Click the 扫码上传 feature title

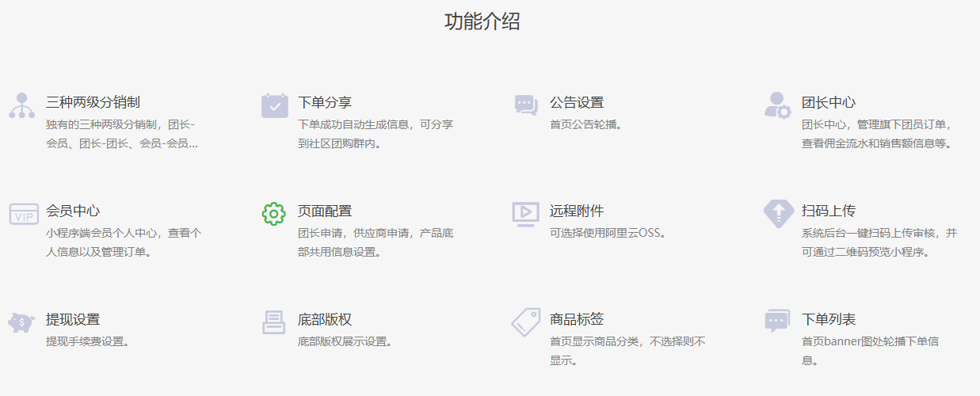click(x=828, y=211)
